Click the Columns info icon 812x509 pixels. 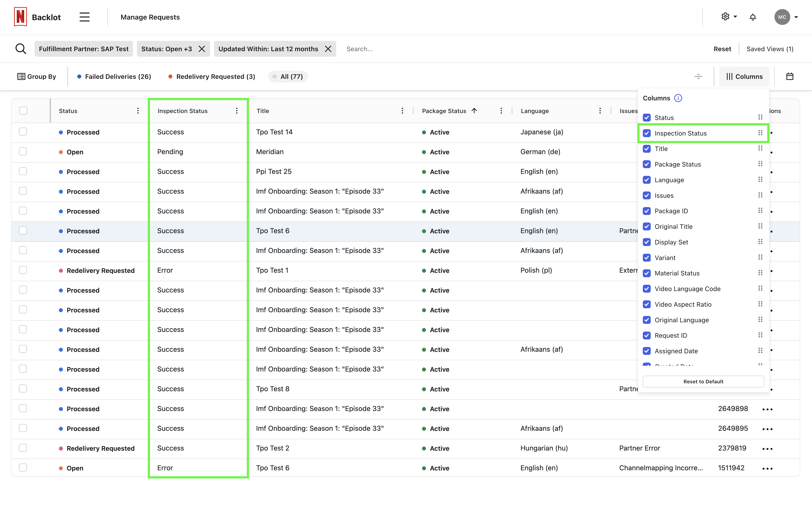678,98
